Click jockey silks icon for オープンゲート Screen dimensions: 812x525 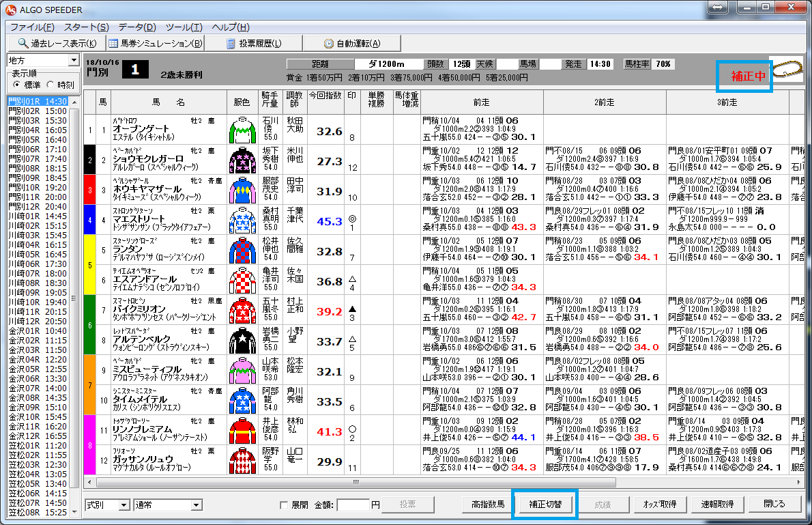pos(242,130)
